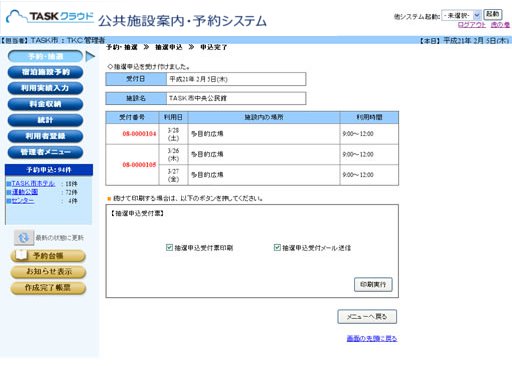Click the 画面の先頭に戻る link
Screen dimensions: 512x366
(x=372, y=339)
